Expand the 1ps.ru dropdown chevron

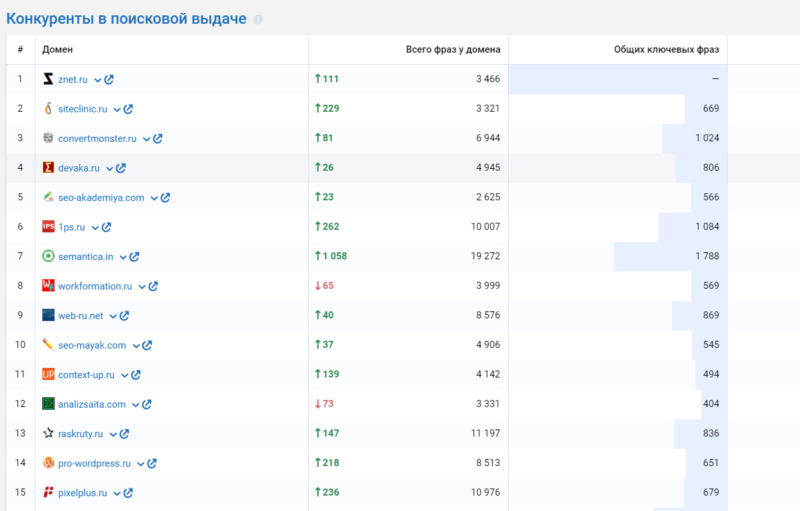click(x=95, y=228)
